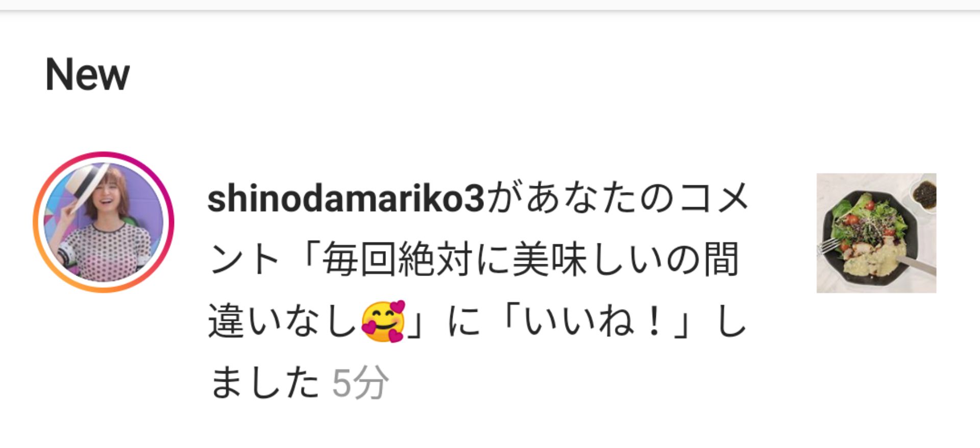Click the "に" text after the emoji quote
980x448 pixels.
click(464, 321)
